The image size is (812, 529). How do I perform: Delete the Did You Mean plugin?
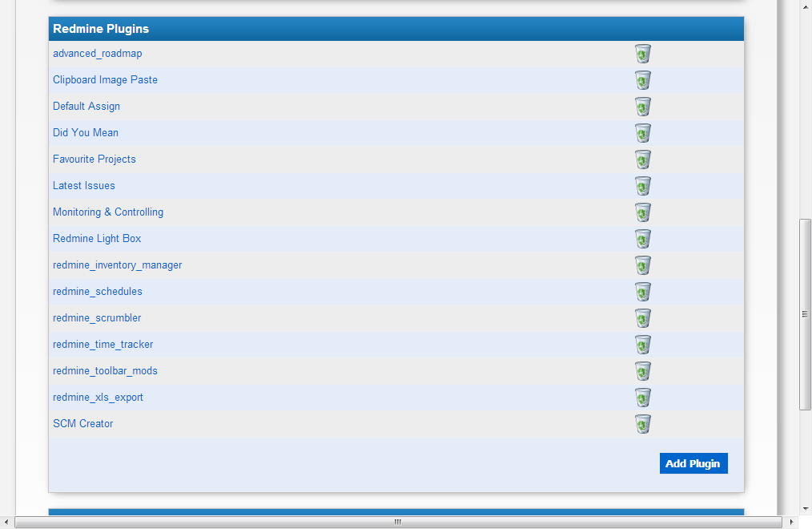point(642,133)
